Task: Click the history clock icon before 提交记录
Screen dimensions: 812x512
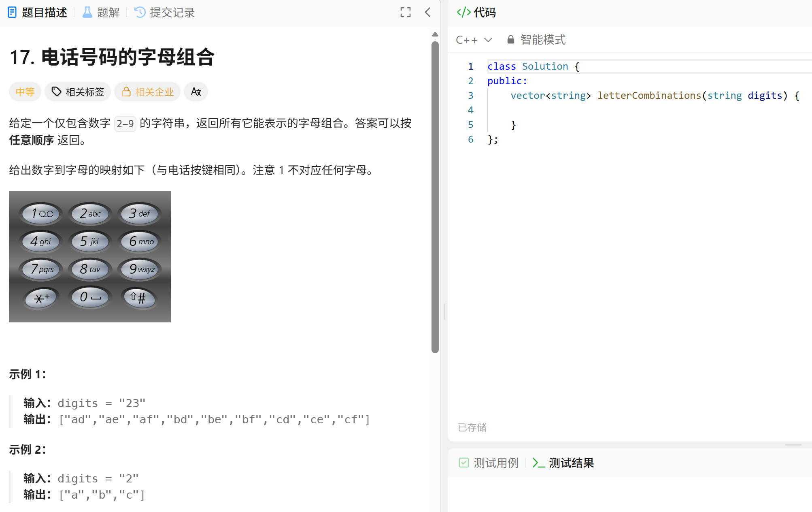Action: [x=139, y=13]
